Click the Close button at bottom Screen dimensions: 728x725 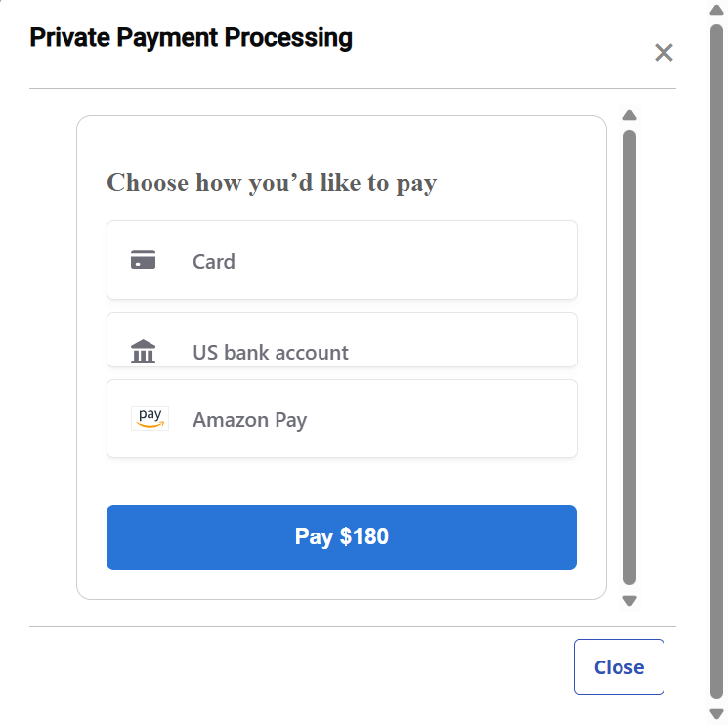[x=619, y=666]
